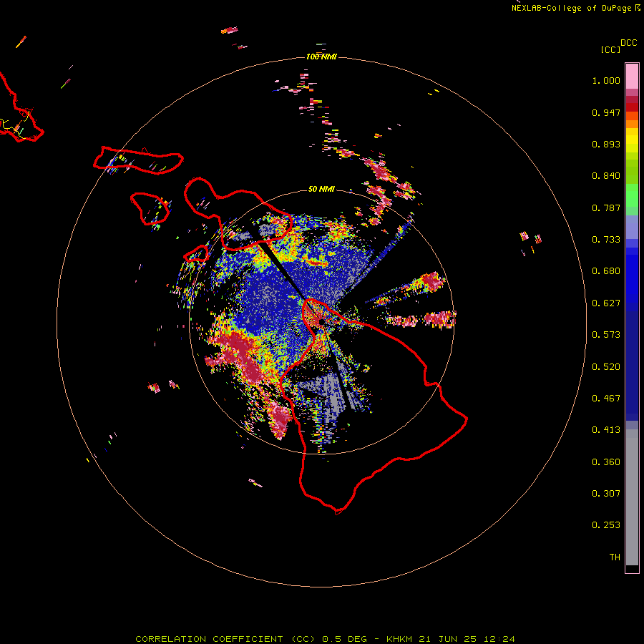Click the 50 NMI range ring label
The image size is (644, 644).
point(321,189)
